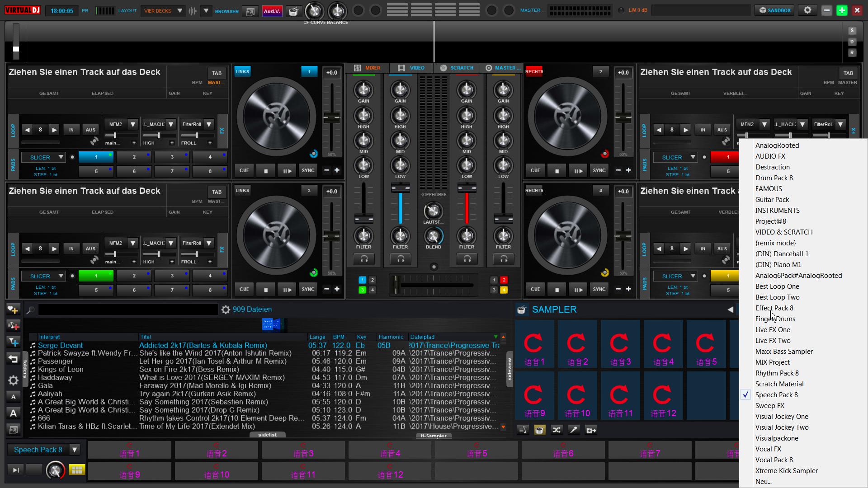The height and width of the screenshot is (488, 868).
Task: Click the add filter folder icon with blue plus
Action: [x=13, y=342]
